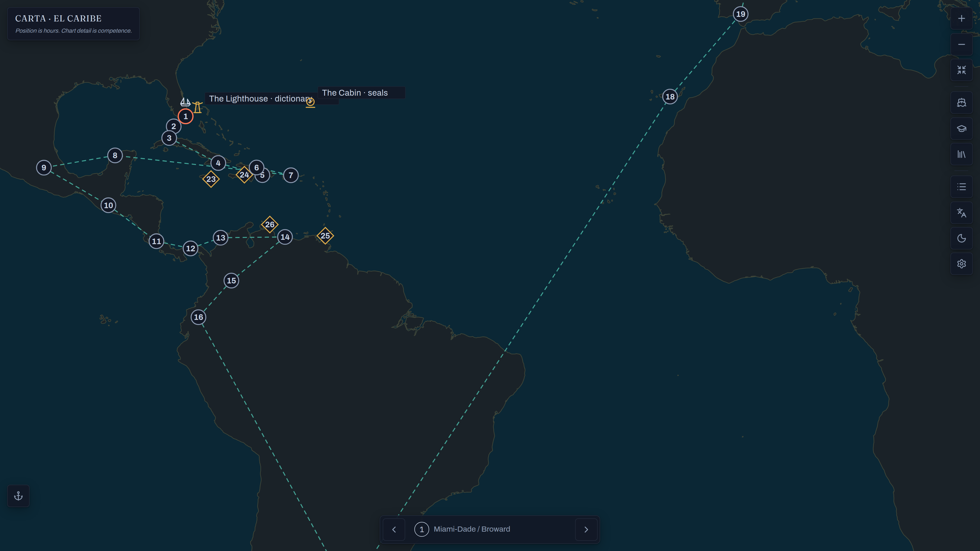This screenshot has height=551, width=980.
Task: Click the anchor button
Action: pyautogui.click(x=18, y=496)
